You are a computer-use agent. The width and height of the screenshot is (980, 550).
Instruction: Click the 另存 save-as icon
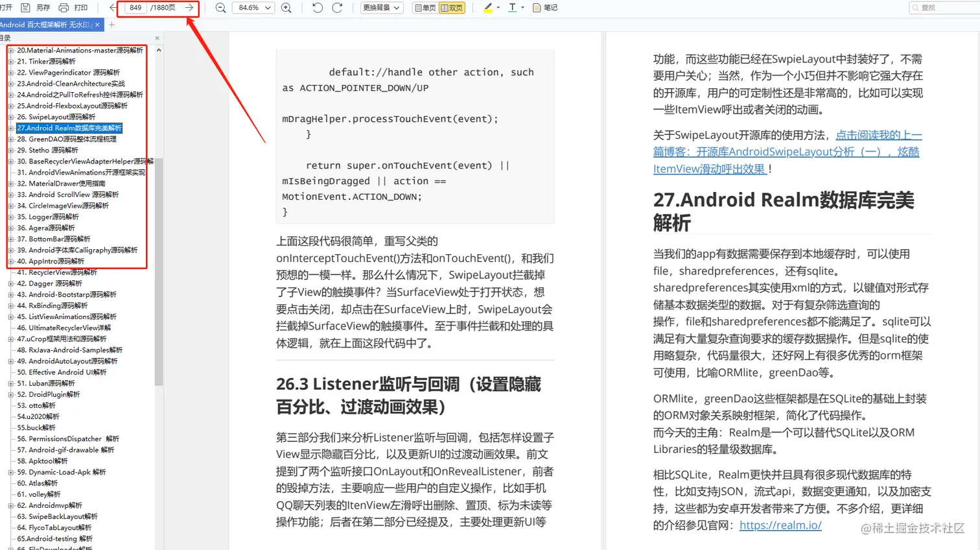(26, 8)
